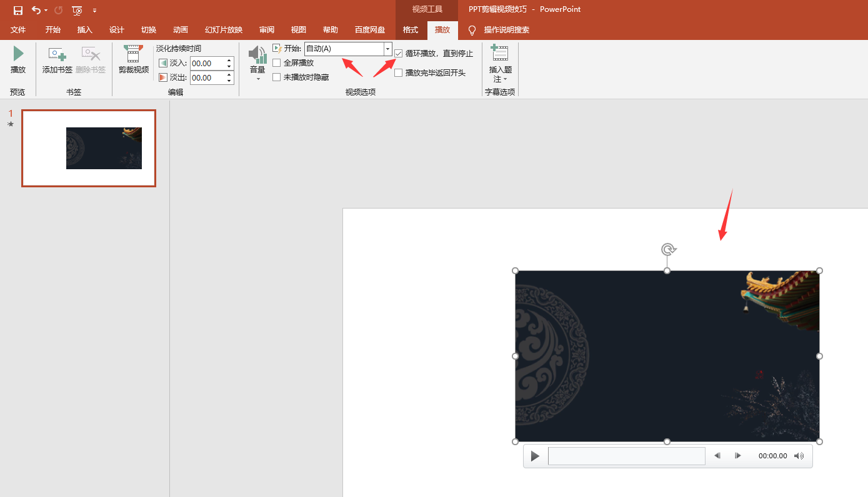
Task: Open Customize Quick Access Toolbar dropdown
Action: tap(94, 11)
